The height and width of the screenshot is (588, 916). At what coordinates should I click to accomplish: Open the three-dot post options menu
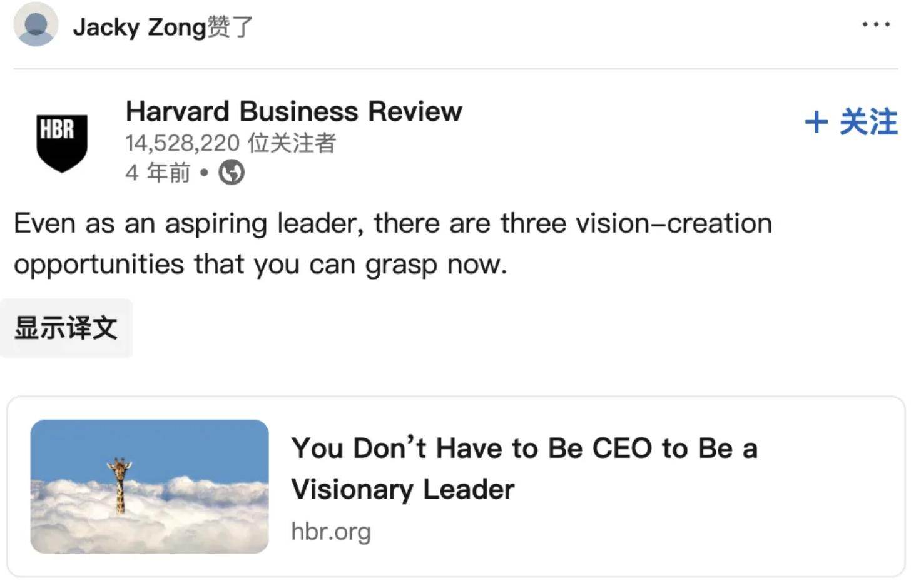(875, 24)
